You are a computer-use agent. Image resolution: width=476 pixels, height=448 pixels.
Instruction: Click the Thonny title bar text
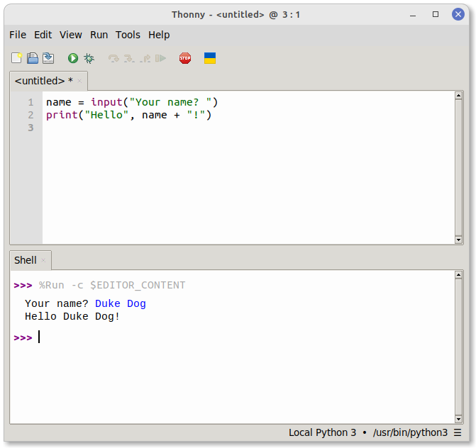point(236,15)
